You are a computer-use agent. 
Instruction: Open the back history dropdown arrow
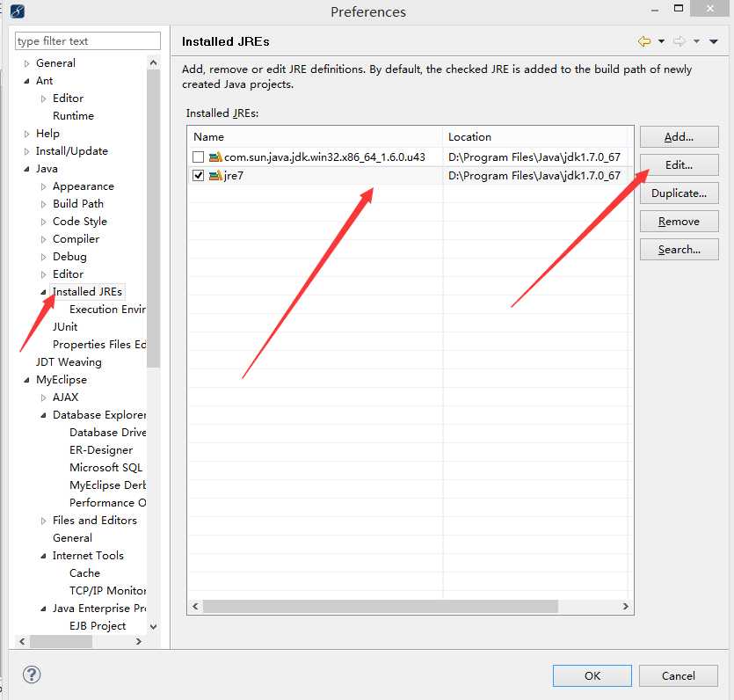click(x=661, y=41)
